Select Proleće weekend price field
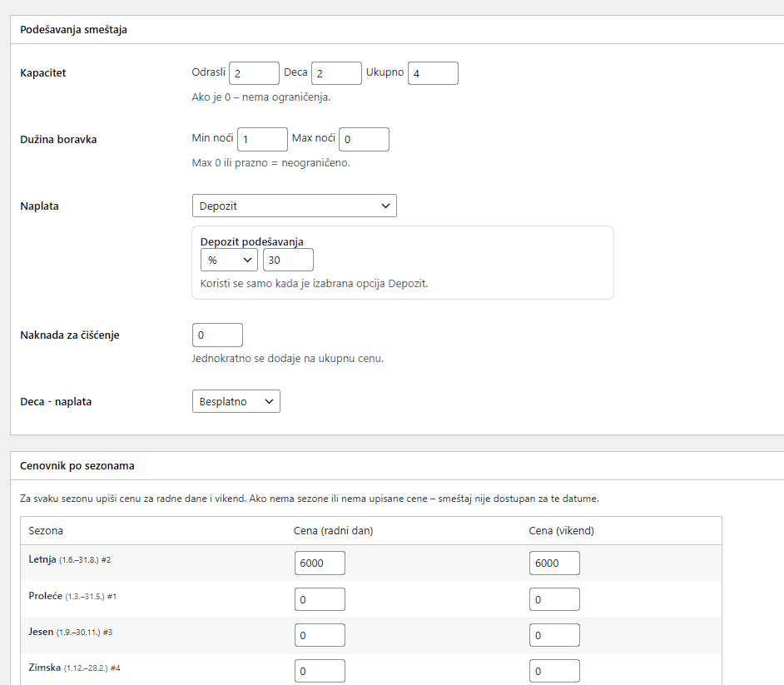This screenshot has width=784, height=685. (x=554, y=599)
